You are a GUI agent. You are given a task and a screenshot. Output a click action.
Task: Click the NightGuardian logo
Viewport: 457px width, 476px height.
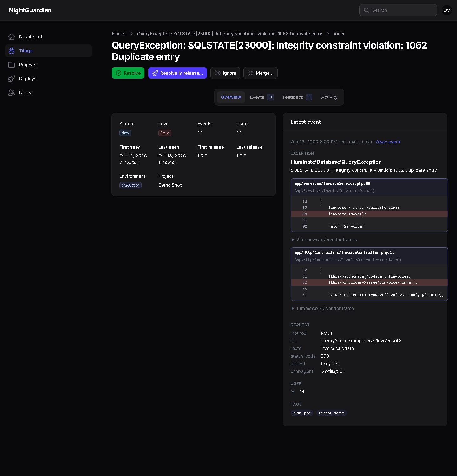30,10
